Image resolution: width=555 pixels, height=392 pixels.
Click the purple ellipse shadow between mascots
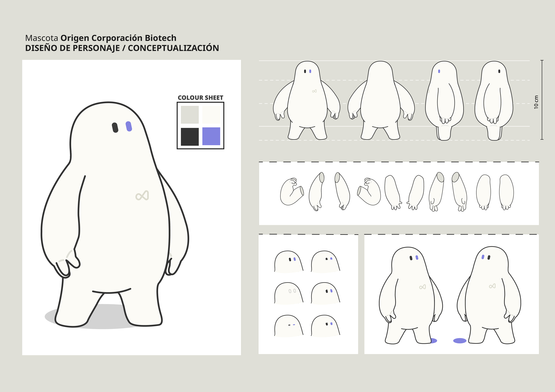pyautogui.click(x=459, y=341)
